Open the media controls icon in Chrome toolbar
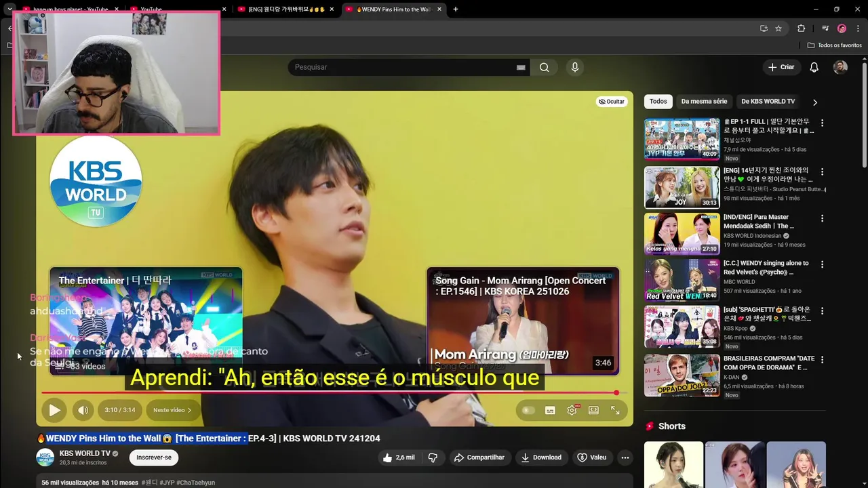This screenshot has width=868, height=488. pyautogui.click(x=825, y=28)
